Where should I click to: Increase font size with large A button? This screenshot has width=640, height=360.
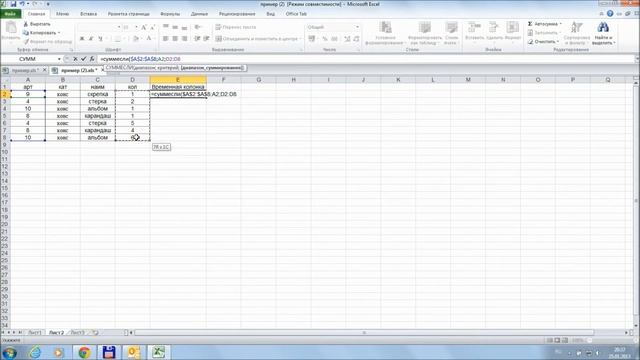(x=144, y=27)
